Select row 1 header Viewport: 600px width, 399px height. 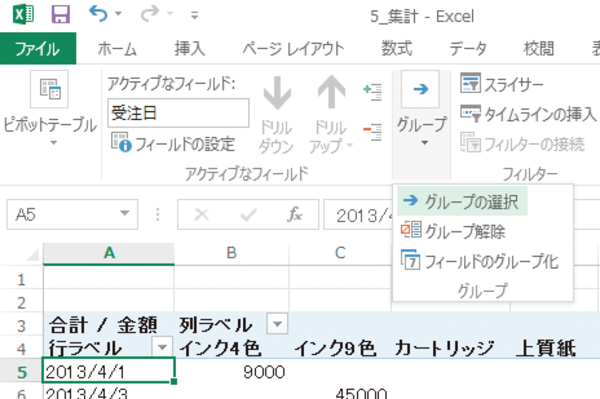pyautogui.click(x=21, y=280)
